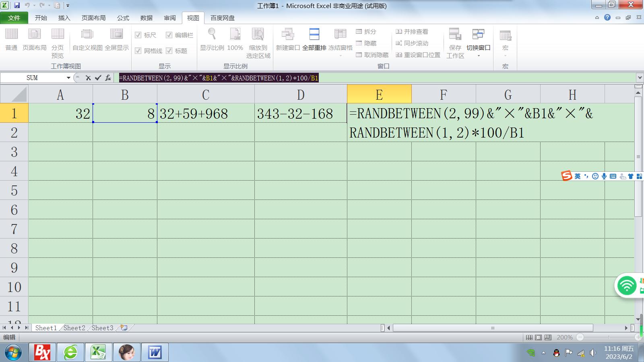The image size is (644, 362).
Task: Click the zoom slider in status bar
Action: coord(609,337)
